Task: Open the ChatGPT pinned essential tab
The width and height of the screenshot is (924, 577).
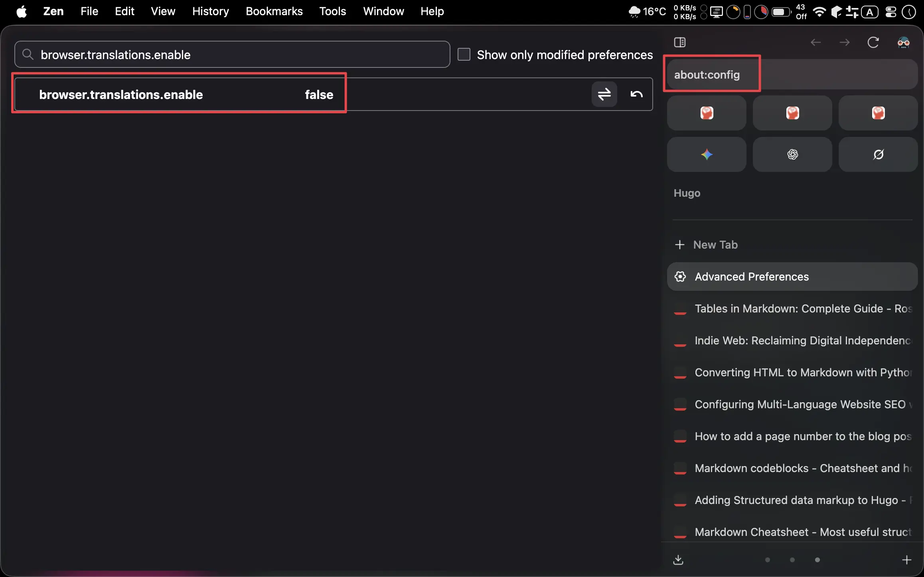Action: point(792,154)
